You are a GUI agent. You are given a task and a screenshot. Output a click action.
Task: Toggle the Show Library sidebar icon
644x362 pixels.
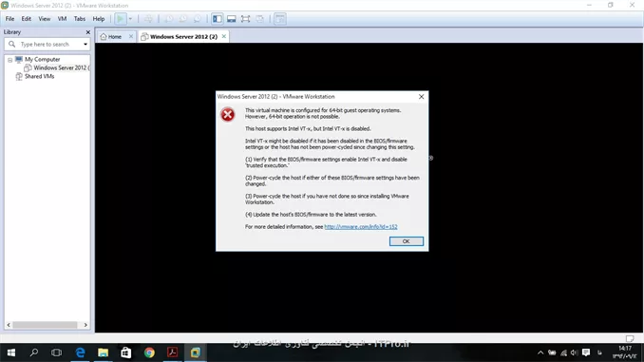(218, 19)
